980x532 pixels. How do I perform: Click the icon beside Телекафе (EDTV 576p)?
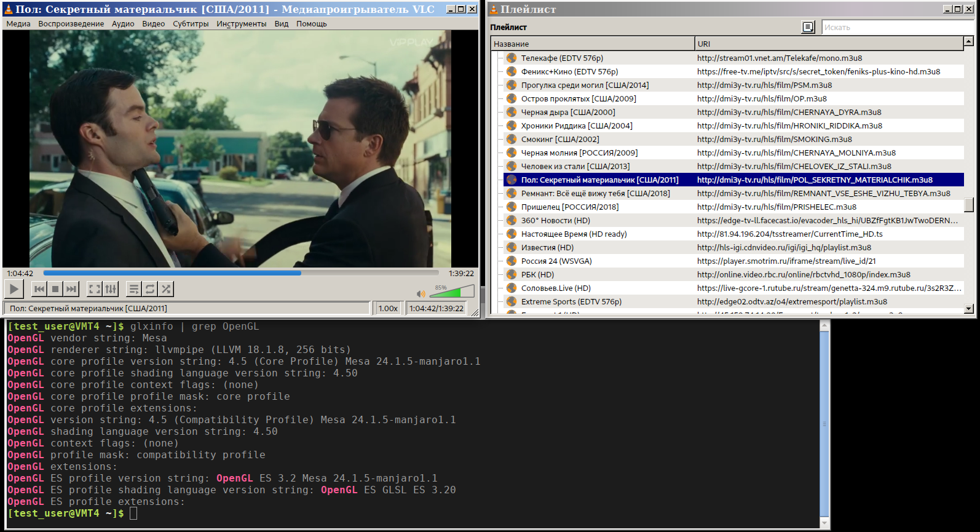(x=512, y=58)
